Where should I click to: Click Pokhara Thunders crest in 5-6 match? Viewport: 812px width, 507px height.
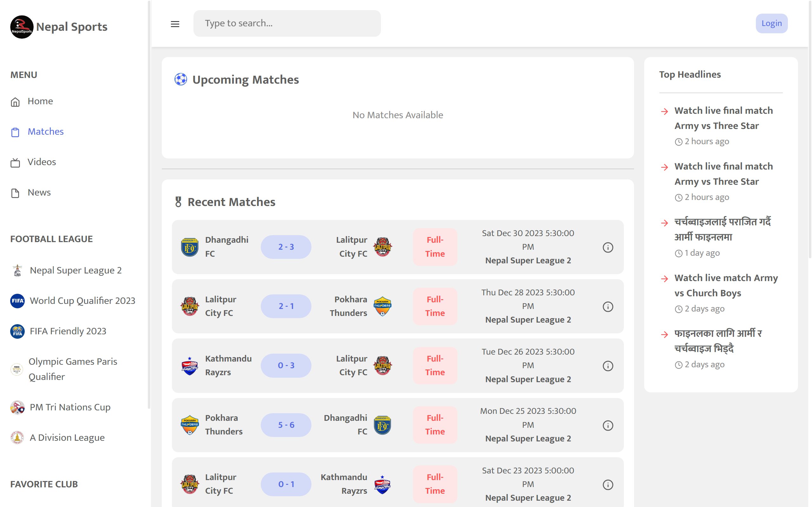[x=190, y=425]
